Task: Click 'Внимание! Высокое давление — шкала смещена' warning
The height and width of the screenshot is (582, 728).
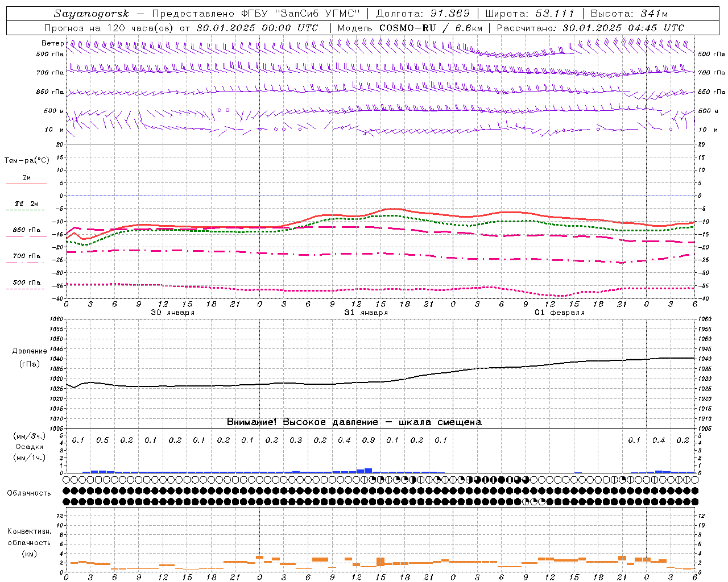Action: coord(354,422)
